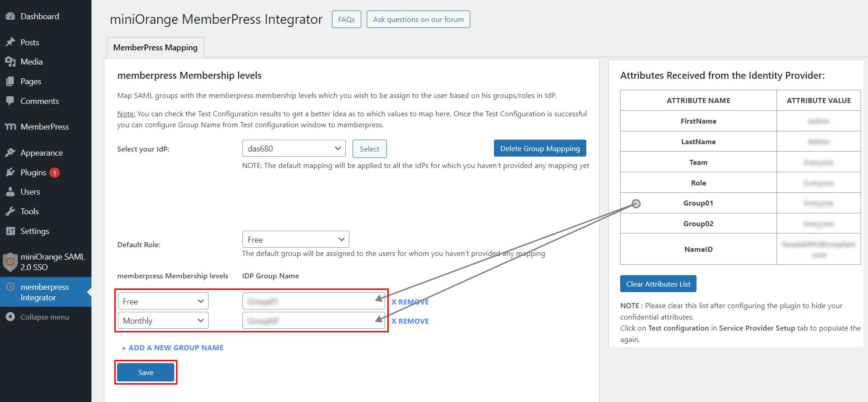Open the Monthly membership level dropdown
868x402 pixels.
tap(163, 321)
